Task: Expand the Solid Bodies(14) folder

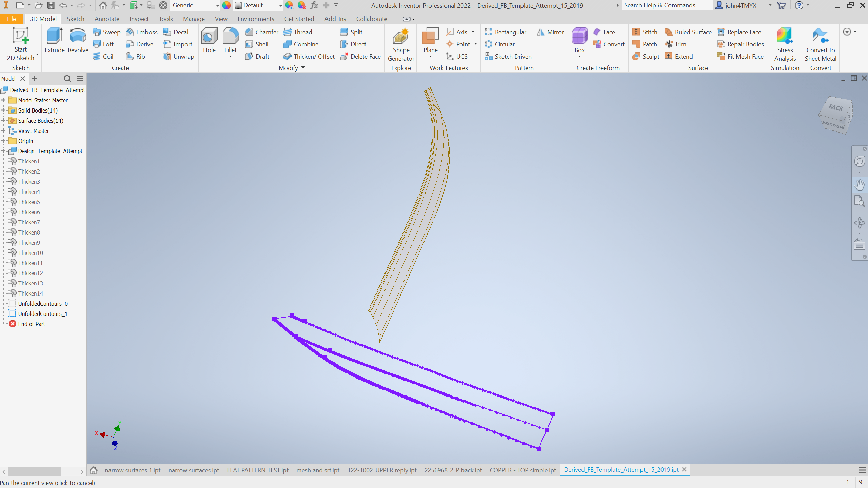Action: (4, 110)
